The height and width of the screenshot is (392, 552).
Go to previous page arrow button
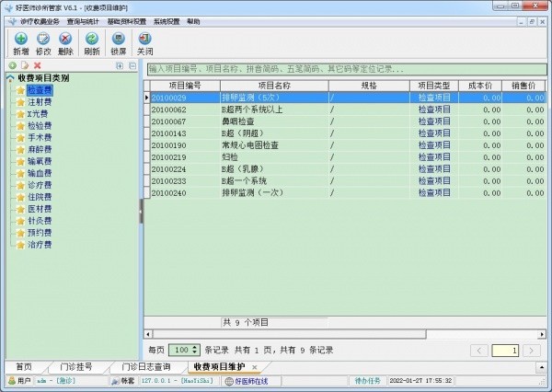(x=479, y=351)
